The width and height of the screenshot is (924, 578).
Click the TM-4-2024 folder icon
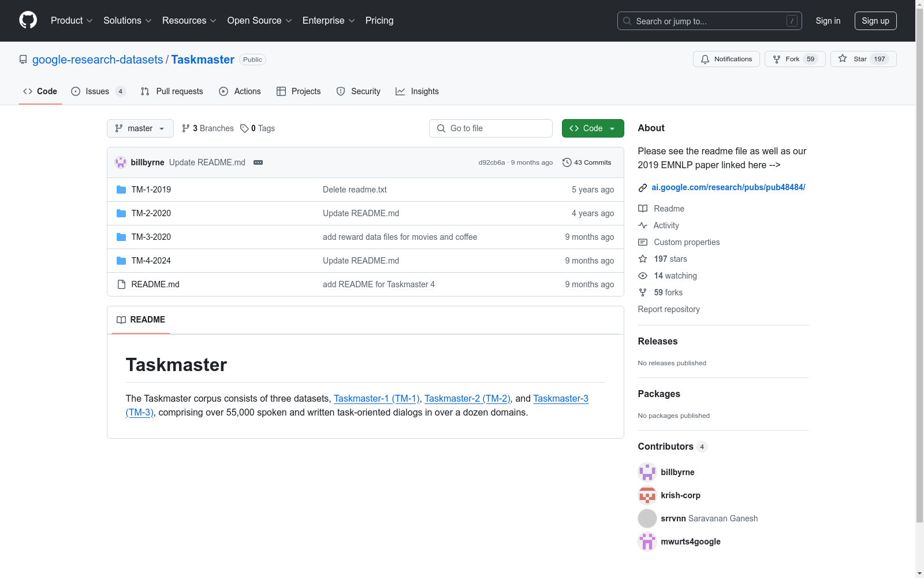[x=121, y=261]
